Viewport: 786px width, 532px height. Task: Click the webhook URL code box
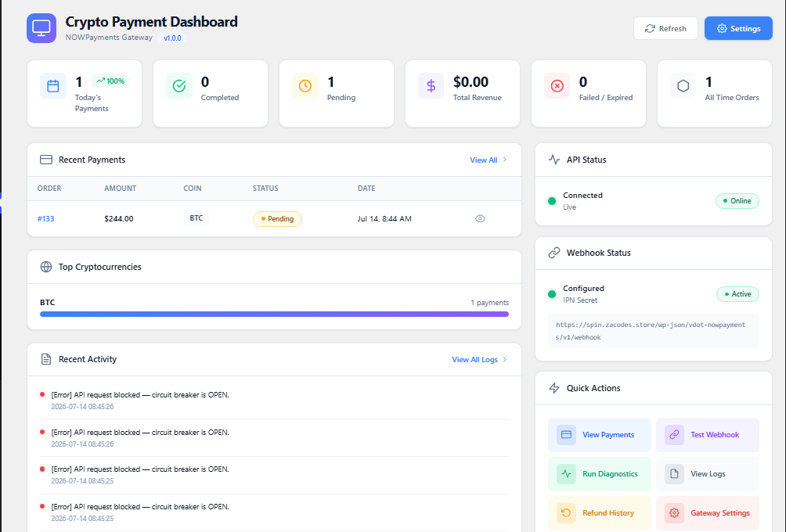[653, 331]
